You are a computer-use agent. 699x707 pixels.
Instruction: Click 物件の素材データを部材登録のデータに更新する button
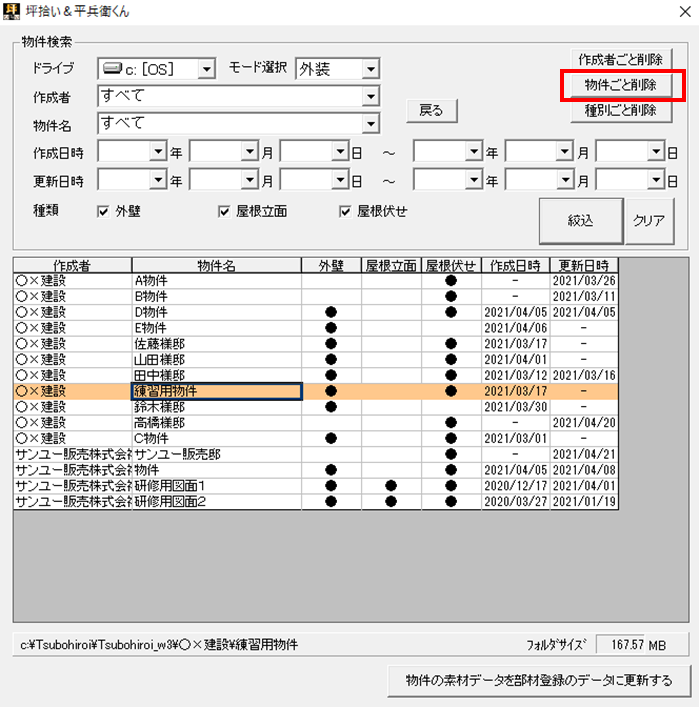538,680
